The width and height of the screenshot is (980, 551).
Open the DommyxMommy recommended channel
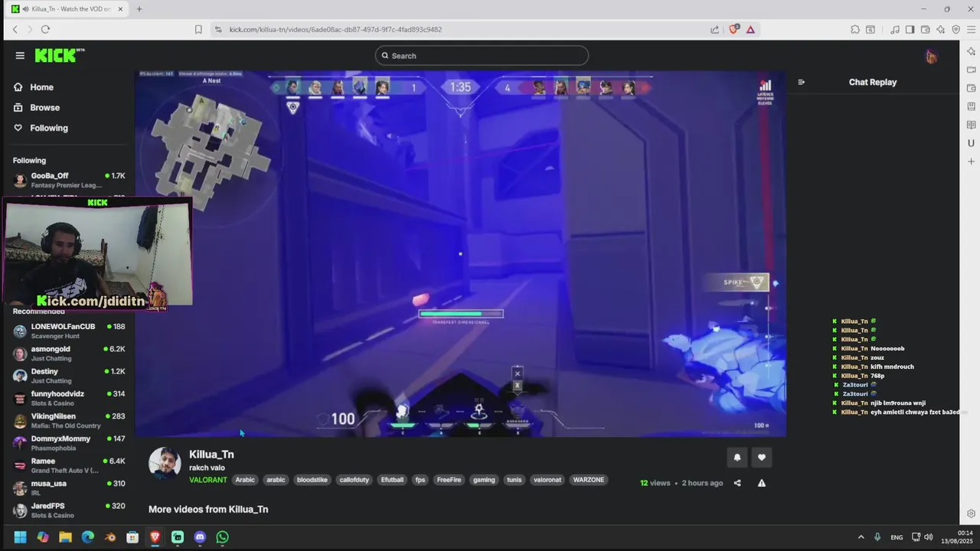[69, 443]
